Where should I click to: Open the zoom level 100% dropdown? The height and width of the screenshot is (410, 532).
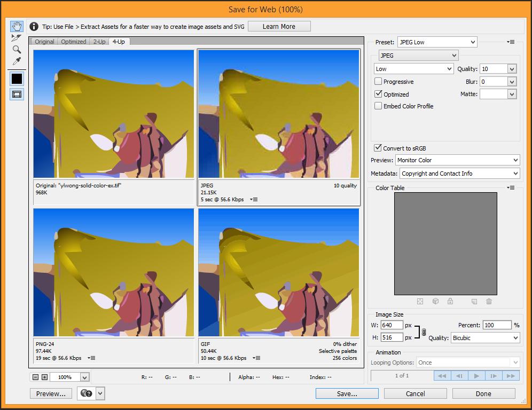84,377
